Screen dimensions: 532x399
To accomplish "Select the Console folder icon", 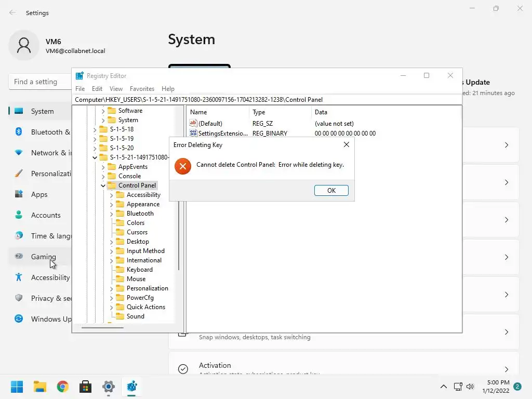I will pyautogui.click(x=112, y=176).
